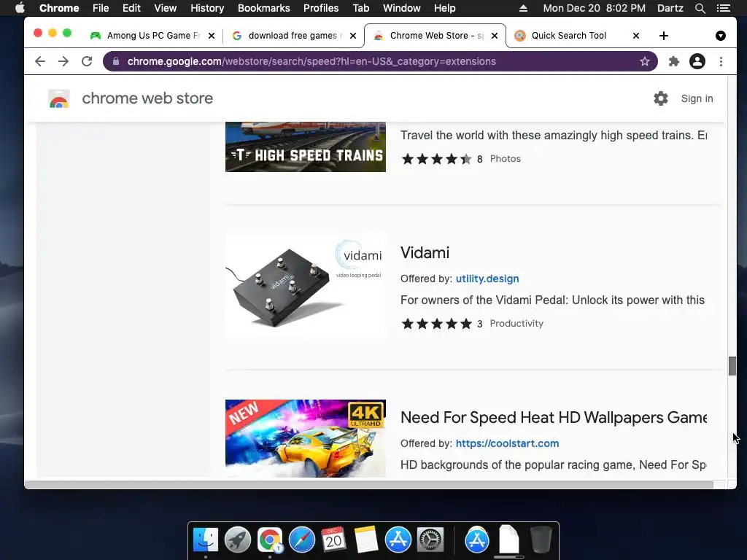Open System Preferences from the Dock
The width and height of the screenshot is (747, 560).
(x=430, y=540)
